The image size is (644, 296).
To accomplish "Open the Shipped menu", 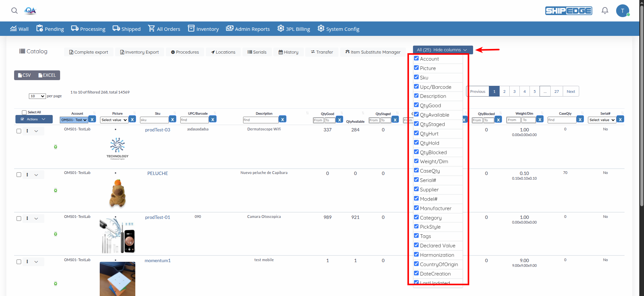I will pyautogui.click(x=126, y=29).
